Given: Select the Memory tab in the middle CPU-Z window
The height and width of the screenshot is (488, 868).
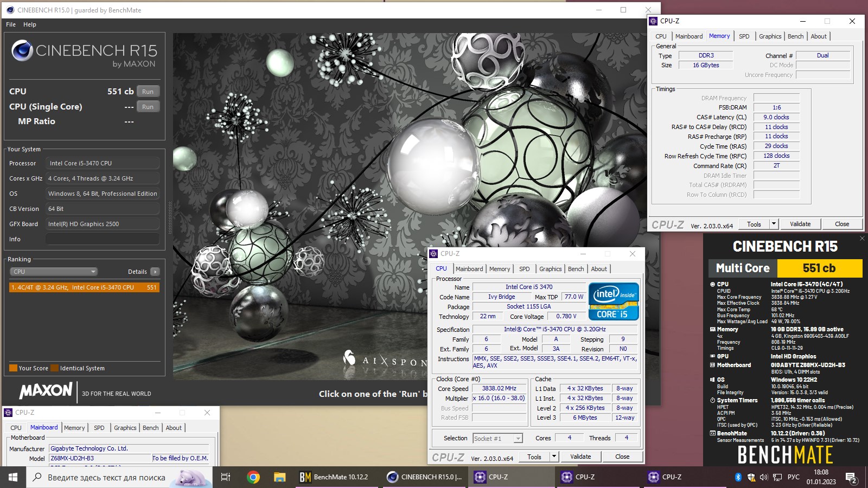Looking at the screenshot, I should (x=500, y=269).
